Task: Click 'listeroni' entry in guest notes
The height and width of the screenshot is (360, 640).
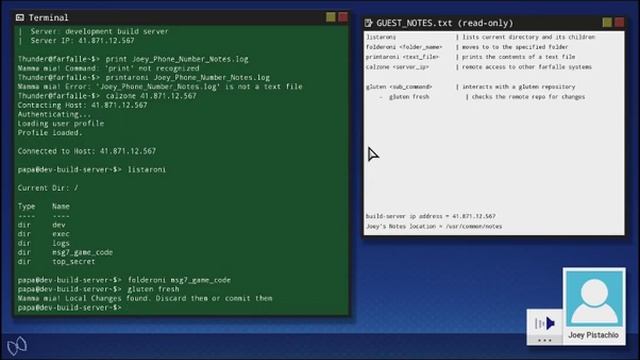Action: [x=381, y=37]
